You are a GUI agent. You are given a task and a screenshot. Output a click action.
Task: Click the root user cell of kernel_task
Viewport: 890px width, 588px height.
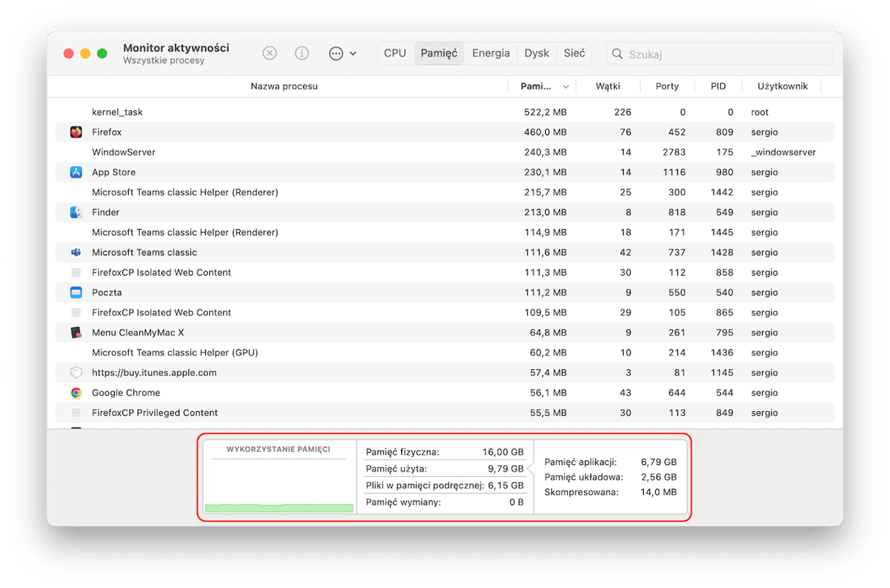point(760,113)
